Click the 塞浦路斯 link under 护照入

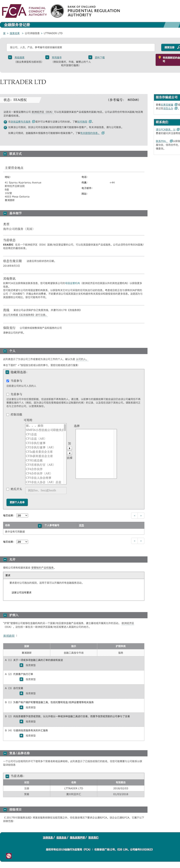tap(9, 636)
